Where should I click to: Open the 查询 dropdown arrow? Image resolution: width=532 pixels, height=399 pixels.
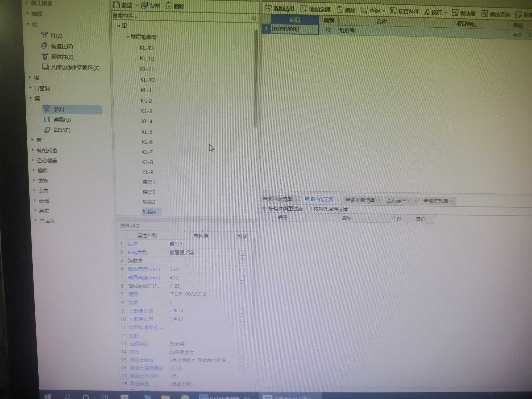tap(384, 11)
